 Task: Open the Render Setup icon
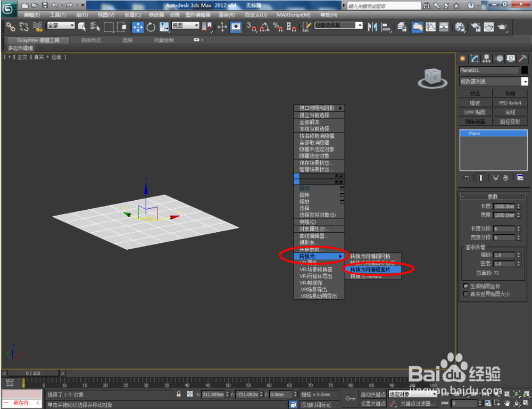coord(476,27)
